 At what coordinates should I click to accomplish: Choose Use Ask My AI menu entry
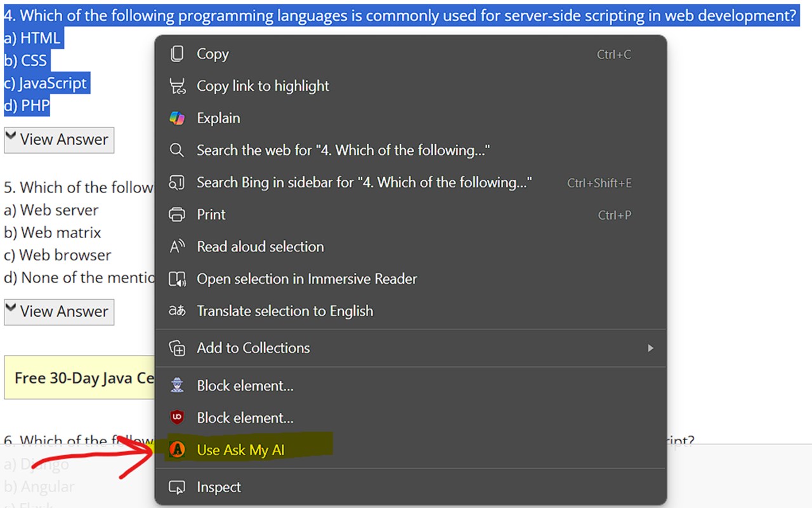(240, 450)
